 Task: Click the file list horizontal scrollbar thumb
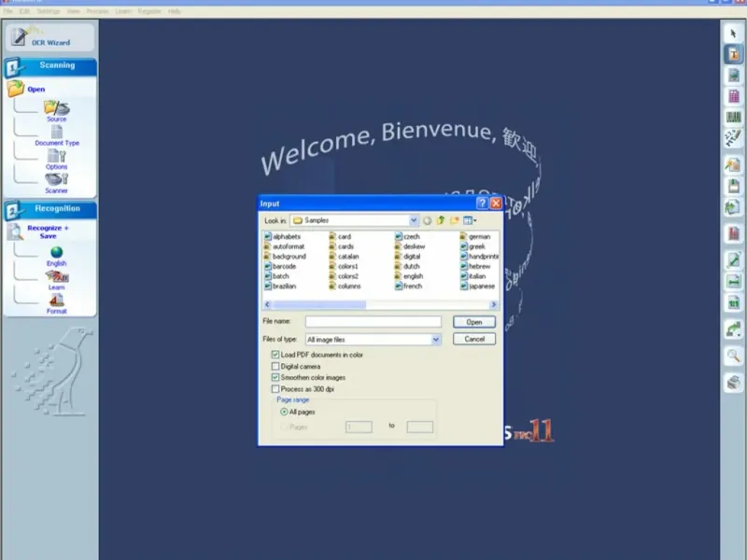click(x=319, y=304)
